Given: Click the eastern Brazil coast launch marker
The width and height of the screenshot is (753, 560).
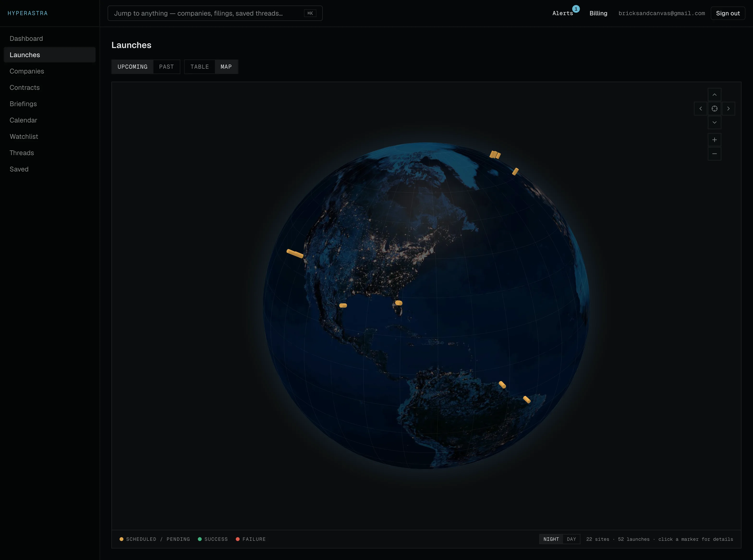Looking at the screenshot, I should point(527,399).
